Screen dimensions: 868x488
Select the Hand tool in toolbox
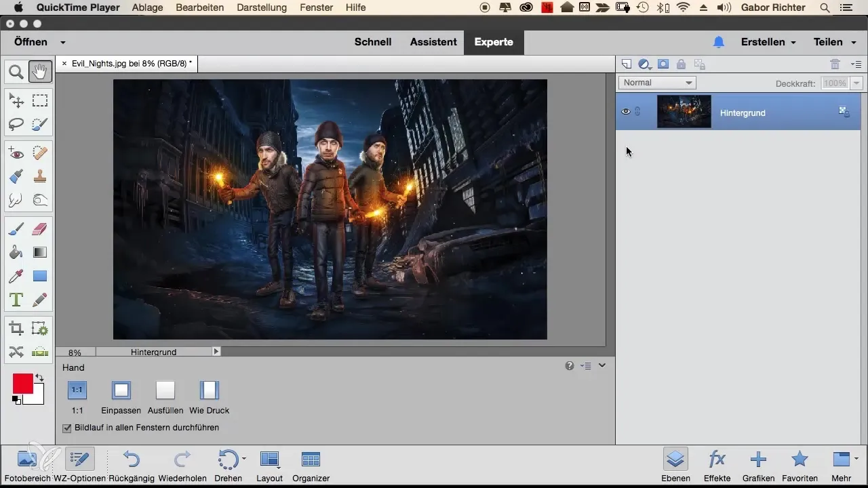coord(40,71)
